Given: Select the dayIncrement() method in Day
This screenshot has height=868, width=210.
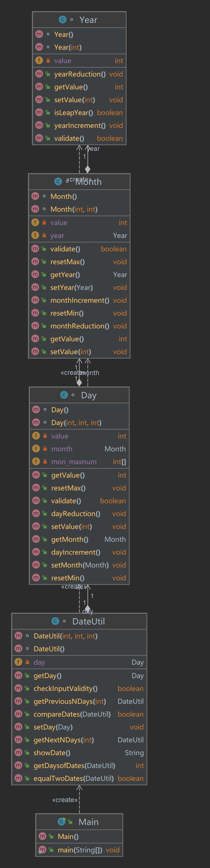Looking at the screenshot, I should click(x=76, y=552).
